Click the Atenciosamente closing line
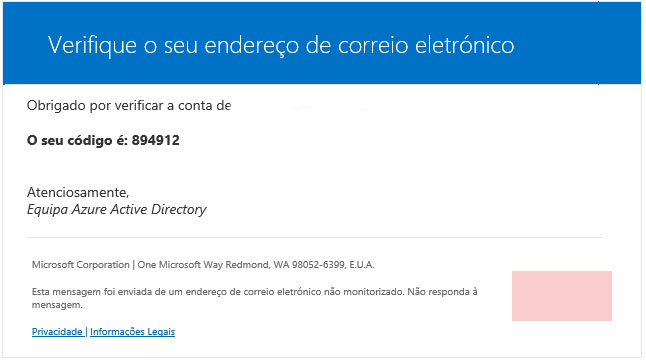 coord(78,192)
